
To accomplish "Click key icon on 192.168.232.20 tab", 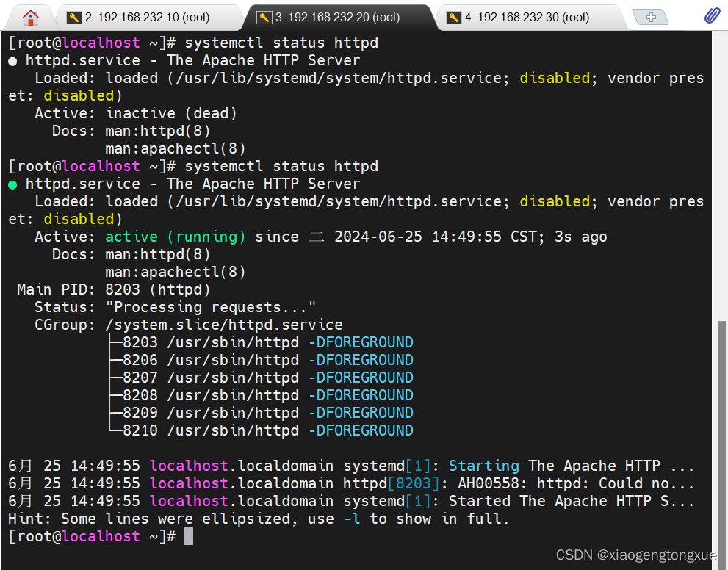I will click(x=264, y=18).
